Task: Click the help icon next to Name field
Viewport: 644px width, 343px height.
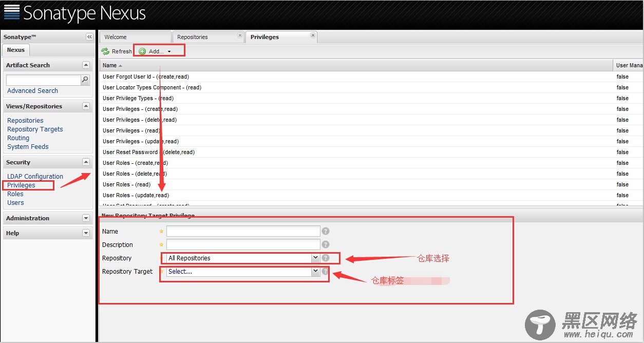Action: tap(326, 232)
